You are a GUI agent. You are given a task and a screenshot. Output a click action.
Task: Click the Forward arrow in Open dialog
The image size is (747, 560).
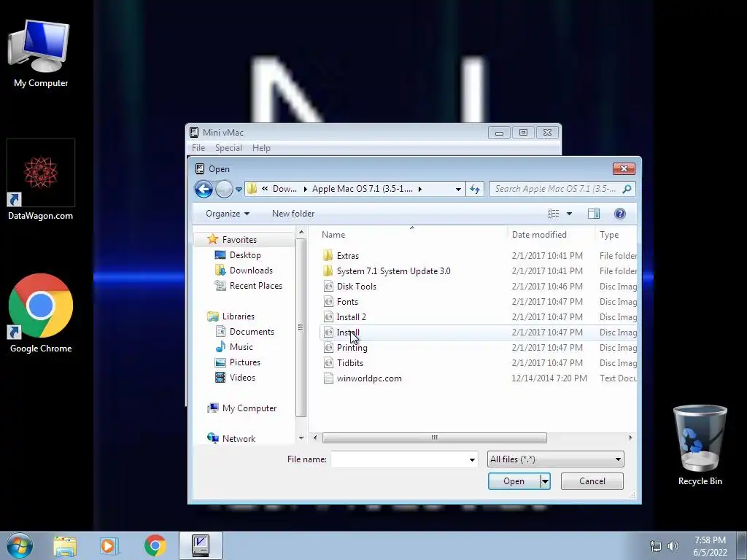(x=224, y=189)
